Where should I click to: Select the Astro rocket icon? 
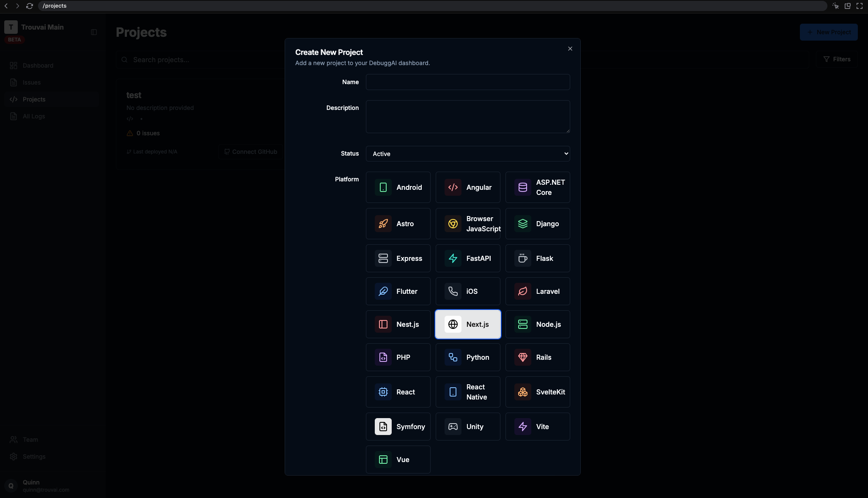click(x=383, y=224)
